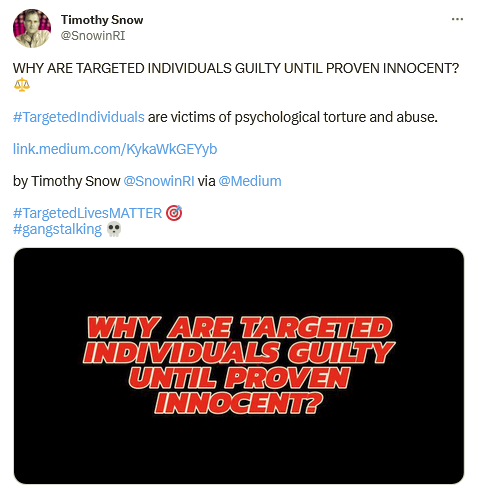Image resolution: width=478 pixels, height=488 pixels.
Task: Open the link.medium.com article link
Action: (115, 149)
